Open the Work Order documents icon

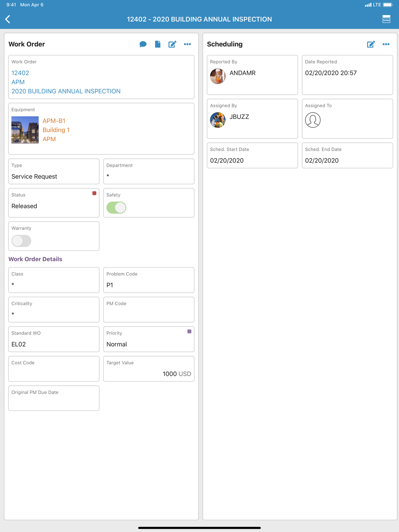158,44
